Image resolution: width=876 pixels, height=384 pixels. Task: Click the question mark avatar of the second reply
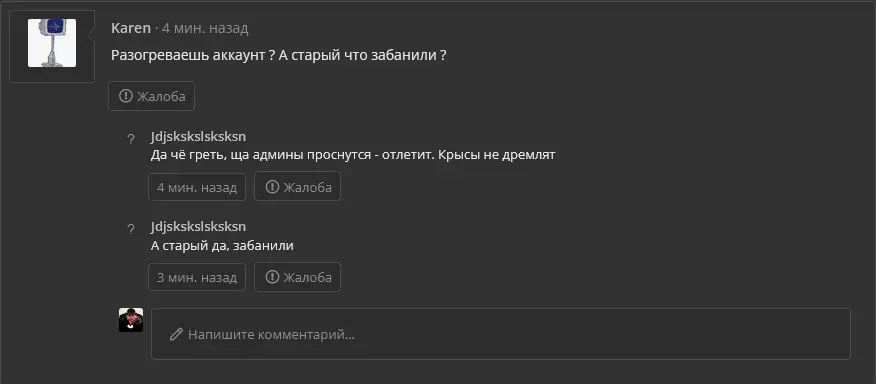pos(131,229)
